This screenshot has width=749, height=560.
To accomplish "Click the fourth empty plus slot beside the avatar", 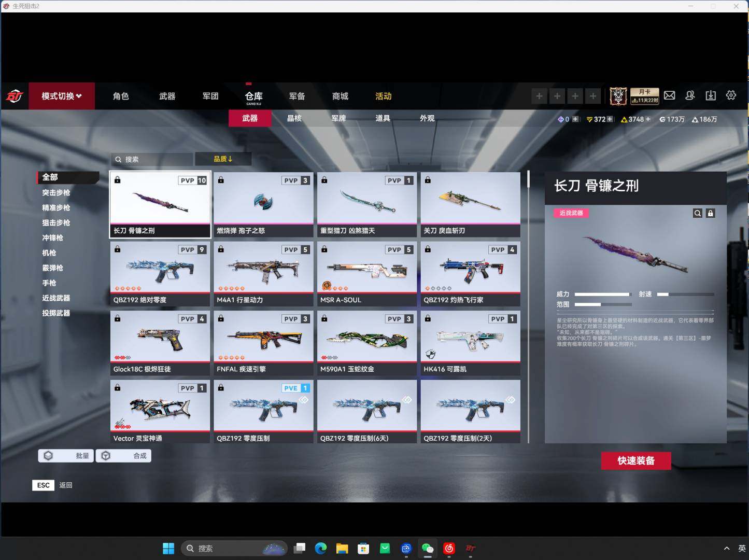I will 593,96.
